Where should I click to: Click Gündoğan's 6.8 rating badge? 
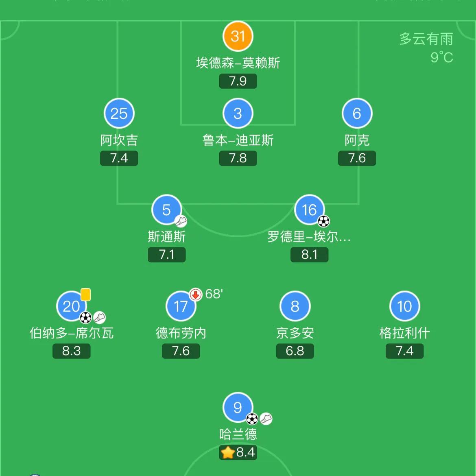click(x=295, y=351)
